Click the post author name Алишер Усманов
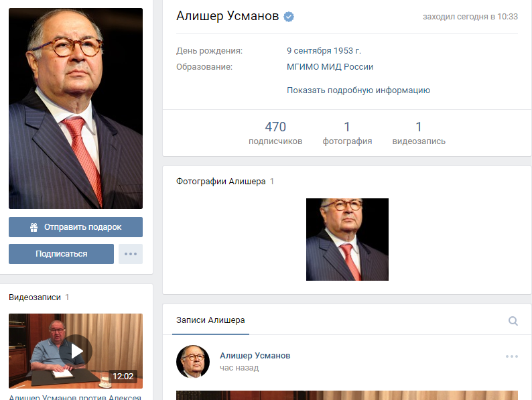The height and width of the screenshot is (400, 532). coord(255,356)
